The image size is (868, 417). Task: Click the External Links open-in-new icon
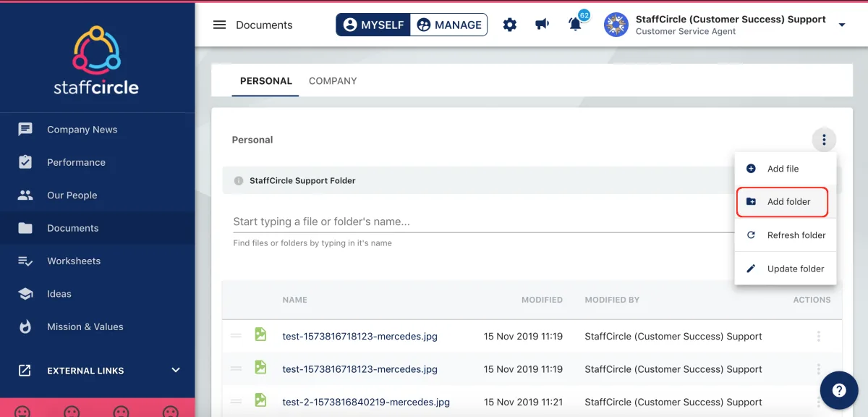pyautogui.click(x=25, y=370)
